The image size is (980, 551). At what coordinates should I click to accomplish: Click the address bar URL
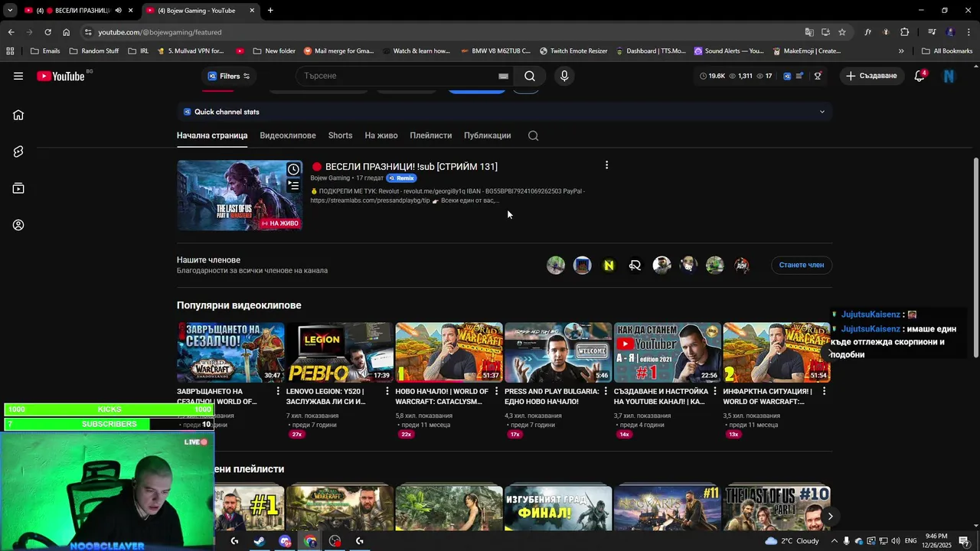[x=159, y=32]
